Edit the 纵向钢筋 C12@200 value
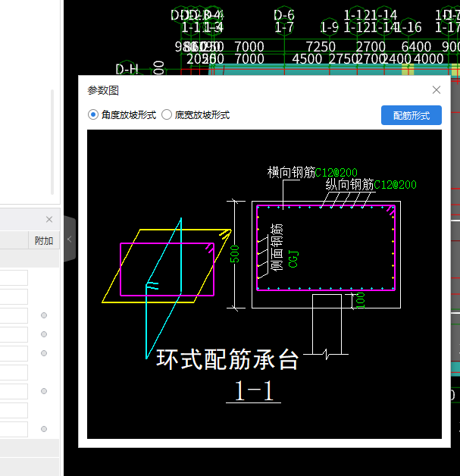 [x=395, y=185]
